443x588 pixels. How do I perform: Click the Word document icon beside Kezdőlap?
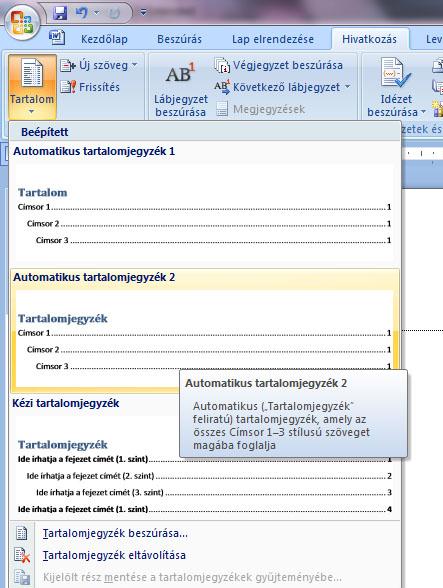pos(57,38)
